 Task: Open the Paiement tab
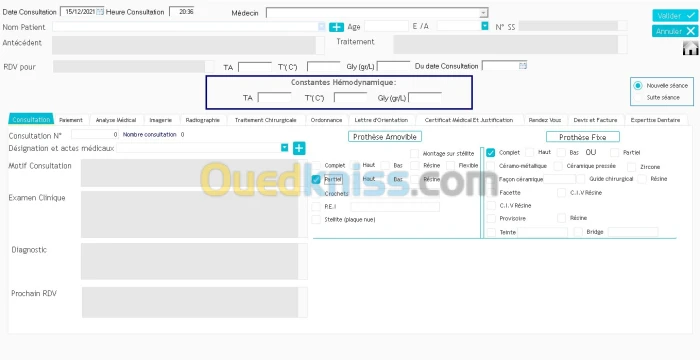(x=71, y=120)
